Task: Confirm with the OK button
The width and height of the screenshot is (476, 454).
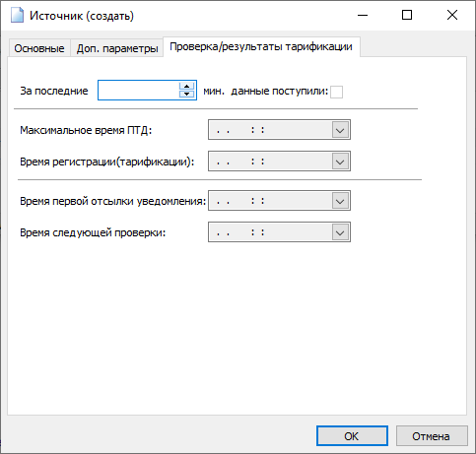Action: [x=352, y=436]
